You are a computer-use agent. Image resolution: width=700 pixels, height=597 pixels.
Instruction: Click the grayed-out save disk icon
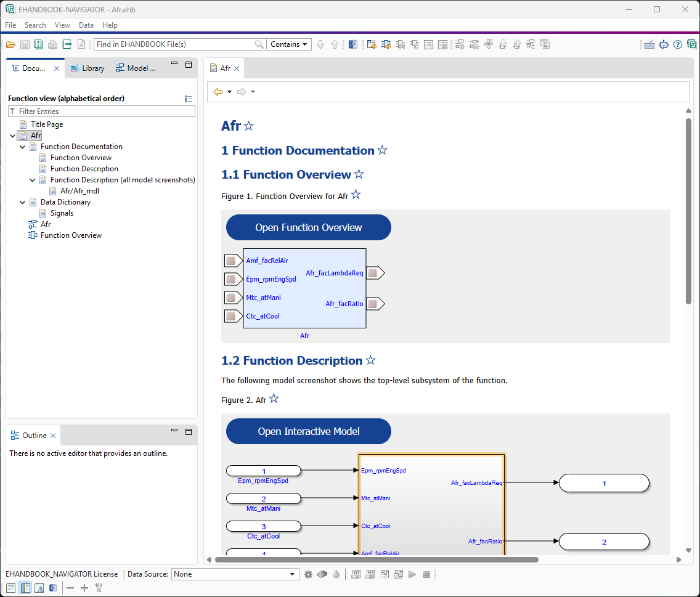[25, 44]
